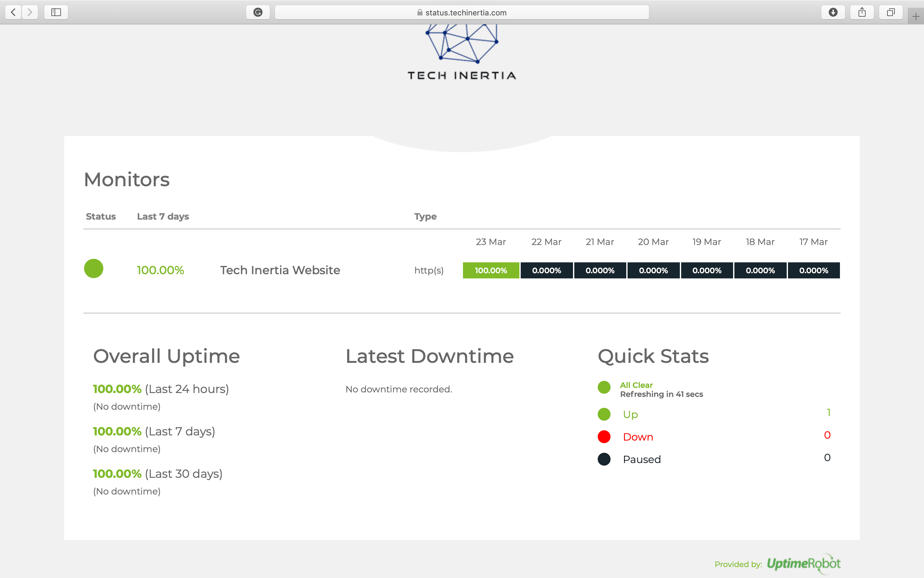The image size is (924, 578).
Task: Open a new tab with the plus icon
Action: 916,16
